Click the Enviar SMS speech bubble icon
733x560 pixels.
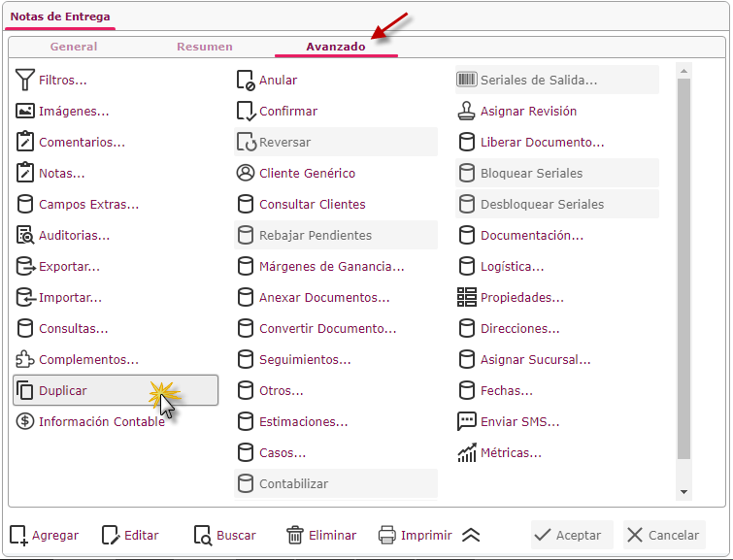click(x=467, y=421)
